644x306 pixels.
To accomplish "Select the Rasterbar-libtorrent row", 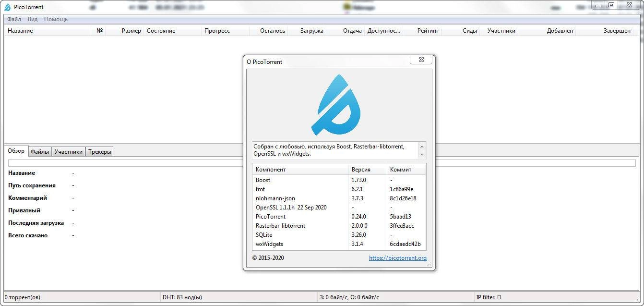I will pos(339,226).
